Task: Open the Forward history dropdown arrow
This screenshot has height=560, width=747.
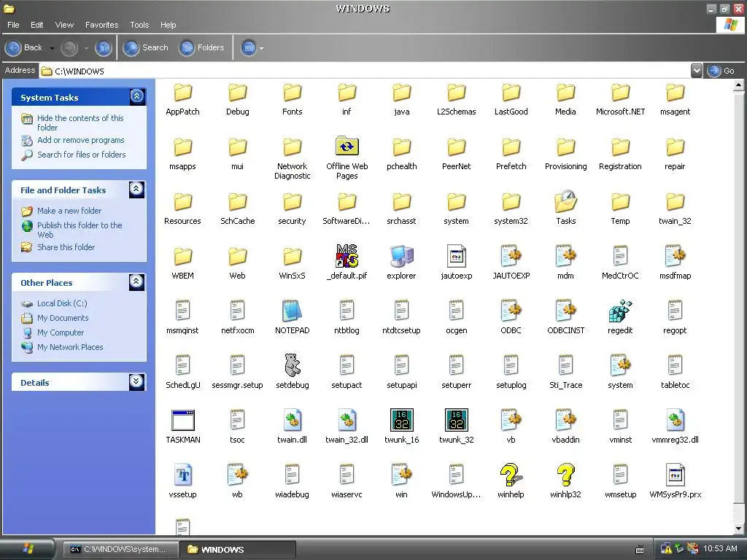Action: pyautogui.click(x=86, y=48)
